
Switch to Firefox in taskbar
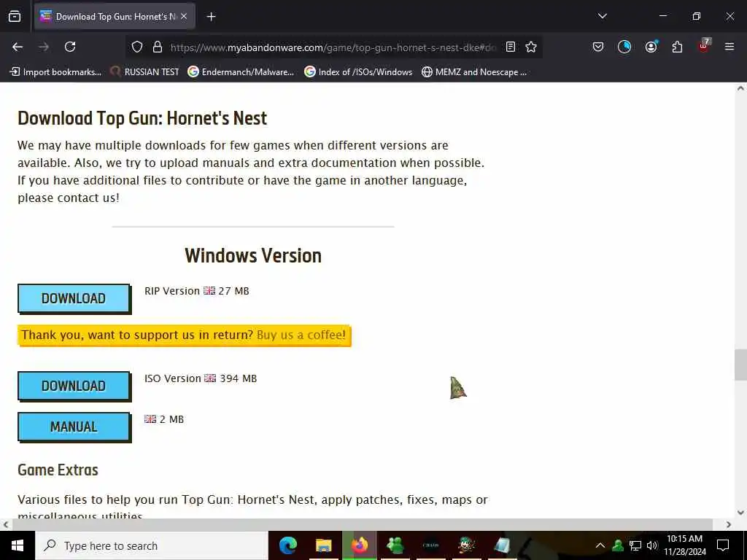pos(360,545)
